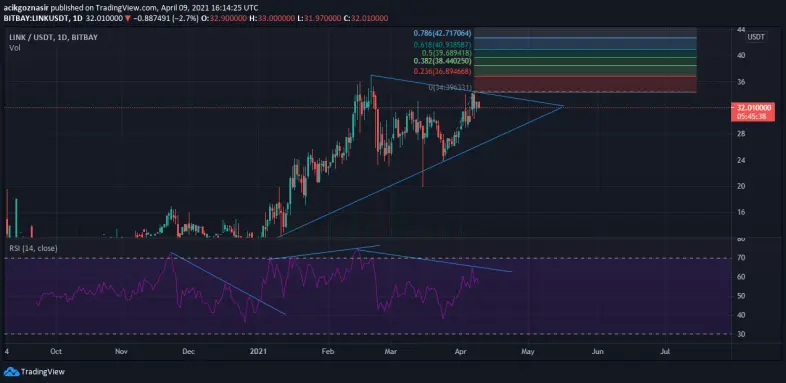This screenshot has width=786, height=383.
Task: Select the 0.382(38.440250) Fibonacci label
Action: tap(442, 61)
